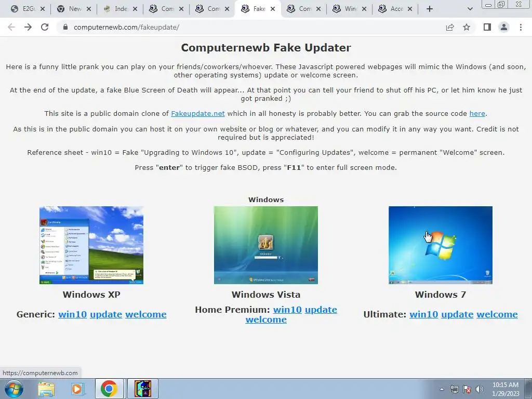532x399 pixels.
Task: Open the Windows XP Generic update link
Action: pos(106,314)
